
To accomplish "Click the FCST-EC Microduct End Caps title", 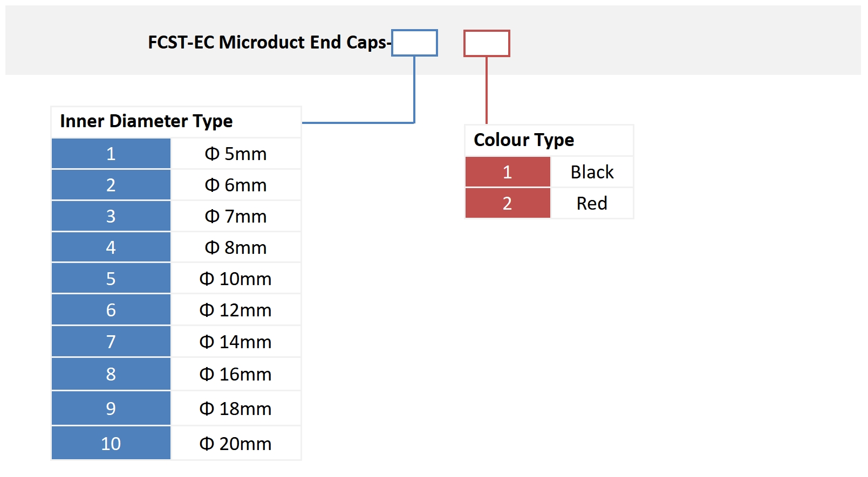I will click(x=268, y=42).
